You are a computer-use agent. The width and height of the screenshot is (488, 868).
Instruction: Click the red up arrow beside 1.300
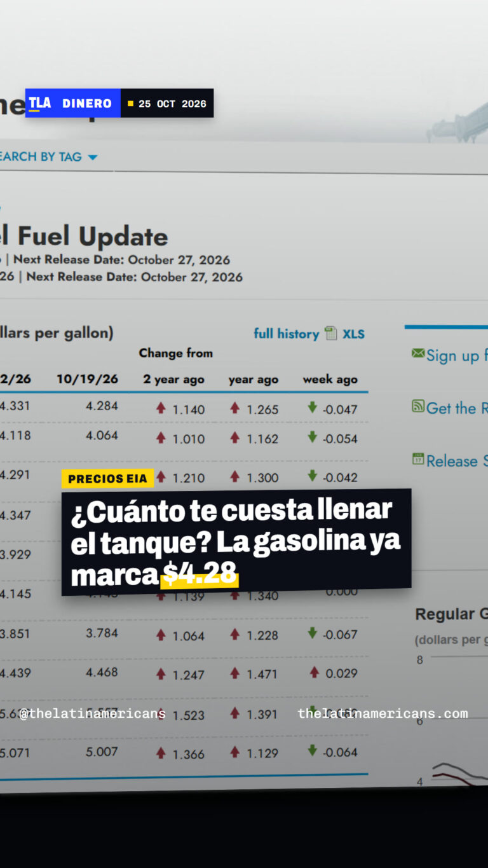tap(235, 476)
